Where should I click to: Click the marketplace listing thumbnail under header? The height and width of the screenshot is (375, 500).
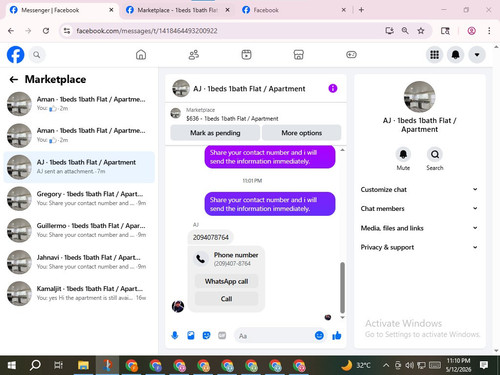pos(175,113)
